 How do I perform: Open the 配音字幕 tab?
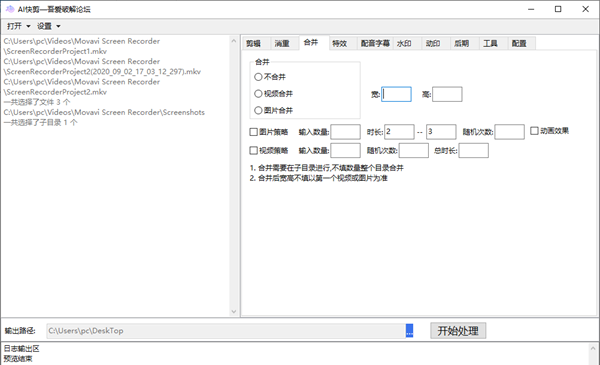375,44
